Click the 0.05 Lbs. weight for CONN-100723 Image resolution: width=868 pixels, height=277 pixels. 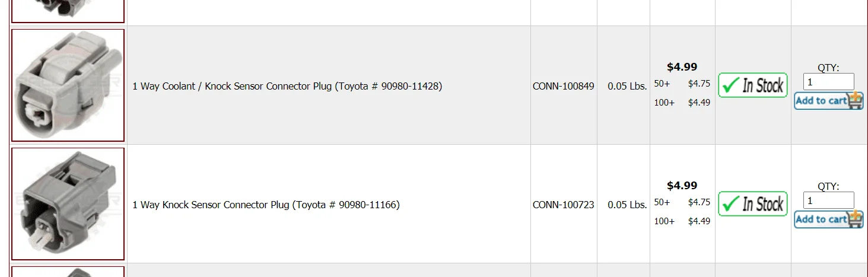click(x=627, y=205)
